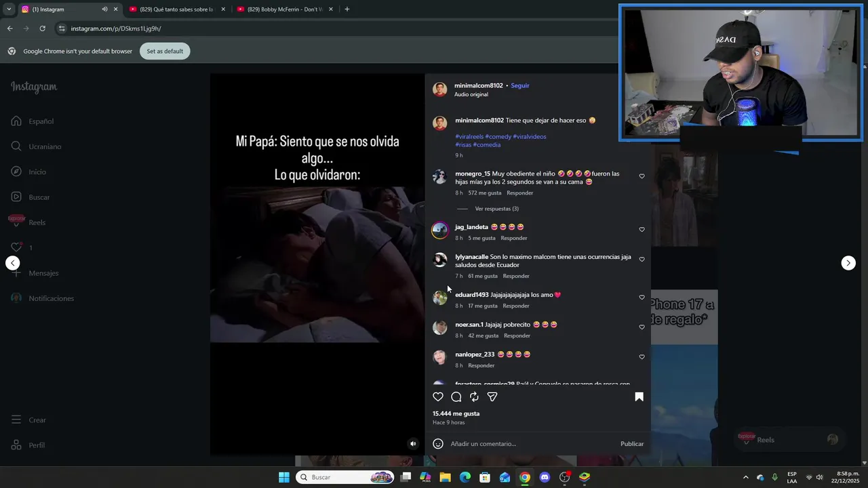
Task: Open OBS Studio from the taskbar
Action: pos(564,477)
